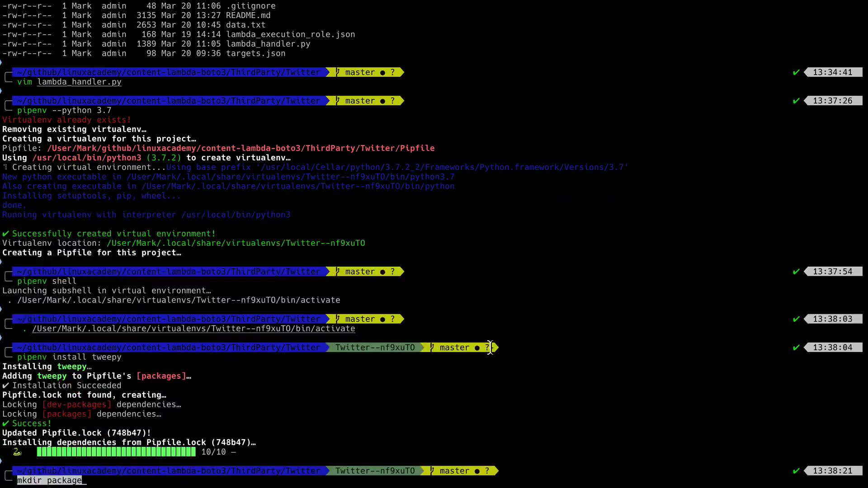
Task: Click the checkmark before 'Successfully created virtual environment!'
Action: 5,234
